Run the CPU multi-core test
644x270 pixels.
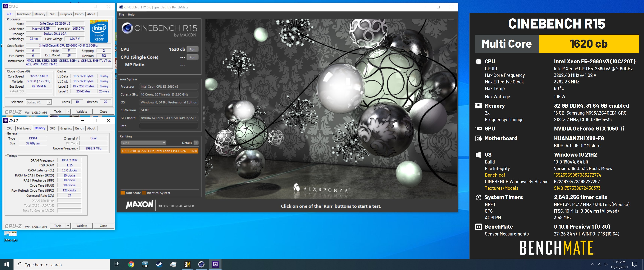tap(192, 49)
